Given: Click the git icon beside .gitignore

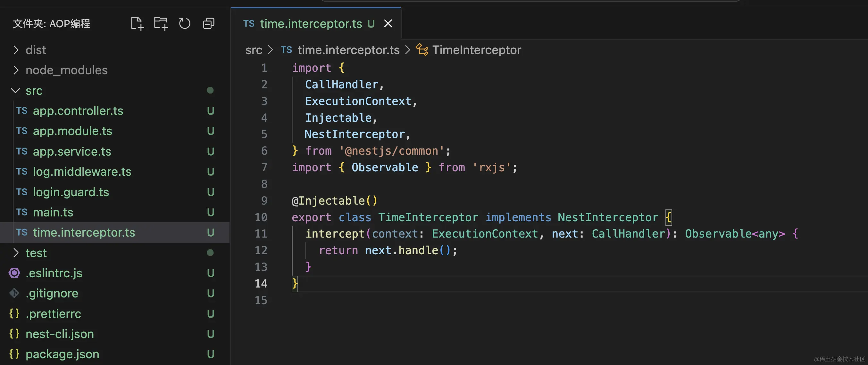Looking at the screenshot, I should coord(14,293).
